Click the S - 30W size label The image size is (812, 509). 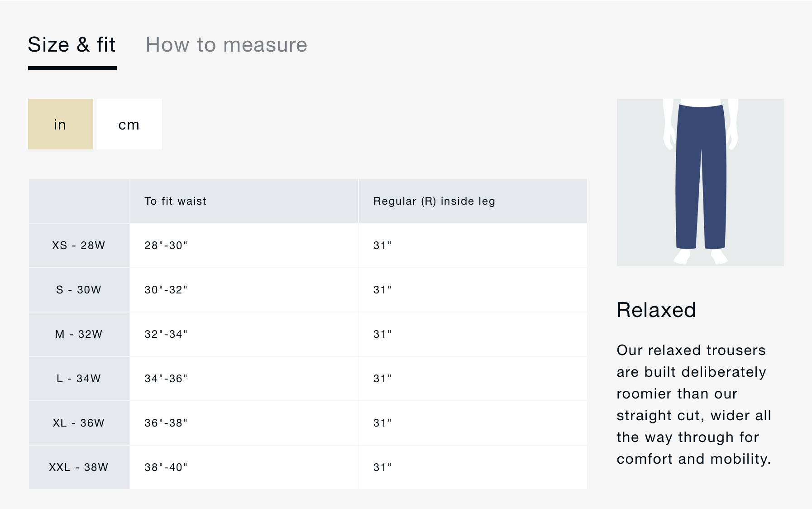pyautogui.click(x=79, y=290)
